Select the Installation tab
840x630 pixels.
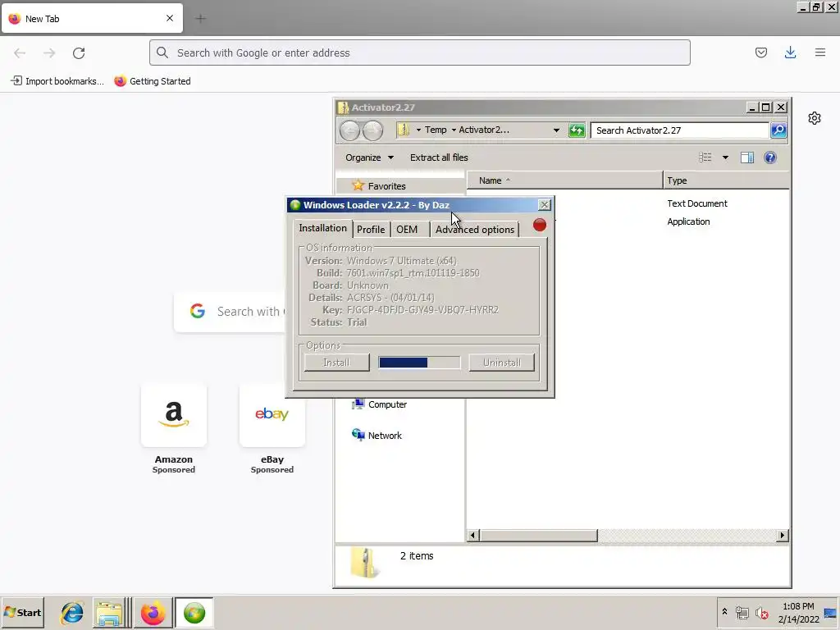[322, 228]
